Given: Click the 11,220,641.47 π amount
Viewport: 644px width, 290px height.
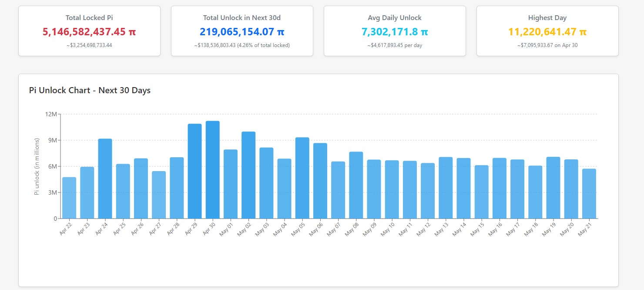Looking at the screenshot, I should click(547, 32).
